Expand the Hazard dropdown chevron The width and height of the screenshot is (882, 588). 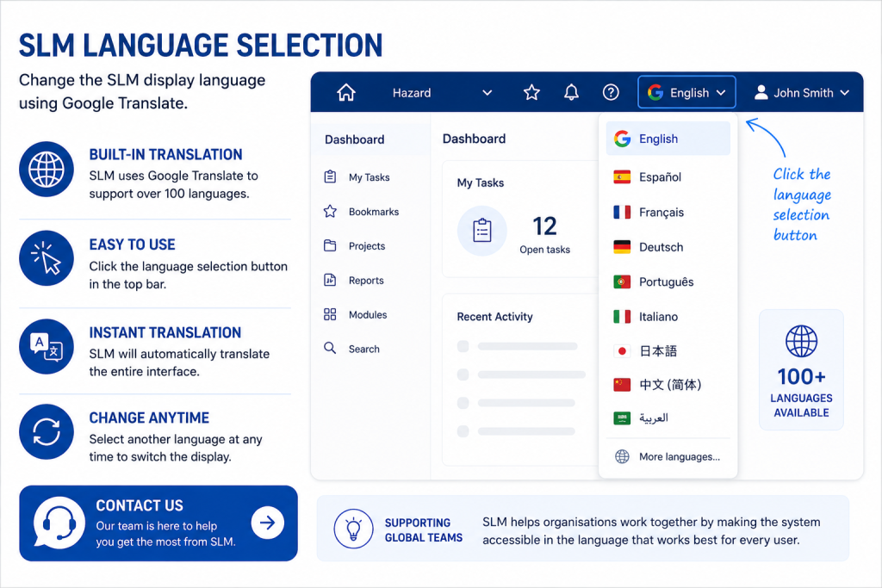click(488, 93)
